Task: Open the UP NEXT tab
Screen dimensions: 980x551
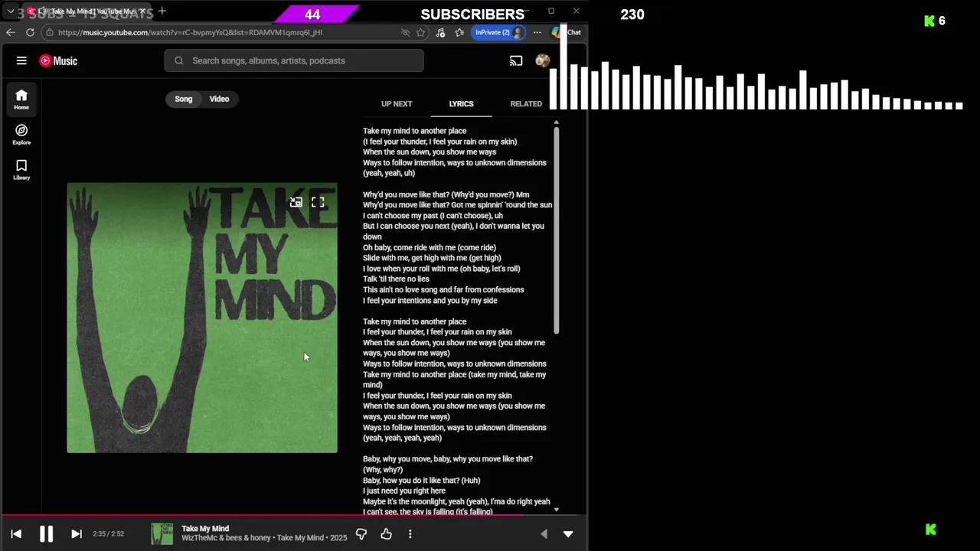Action: coord(397,104)
